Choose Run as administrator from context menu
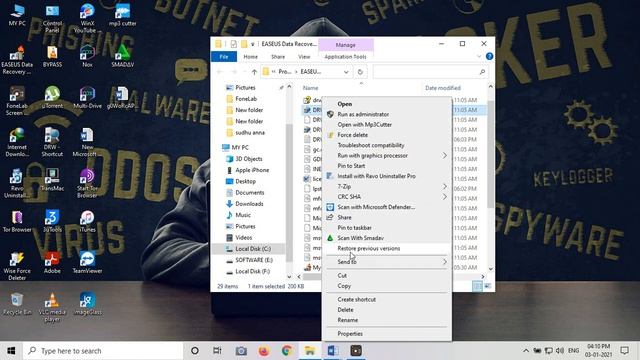The height and width of the screenshot is (360, 640). tap(363, 114)
